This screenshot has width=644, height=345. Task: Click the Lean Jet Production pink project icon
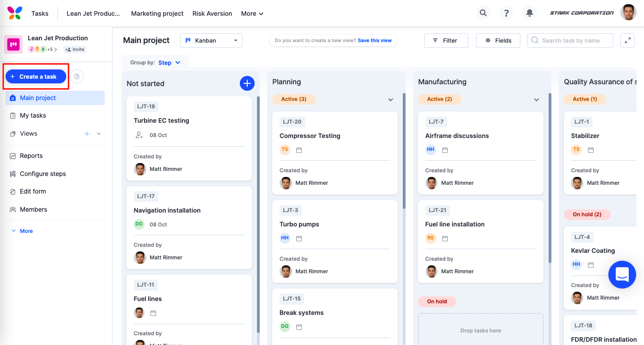[x=13, y=44]
